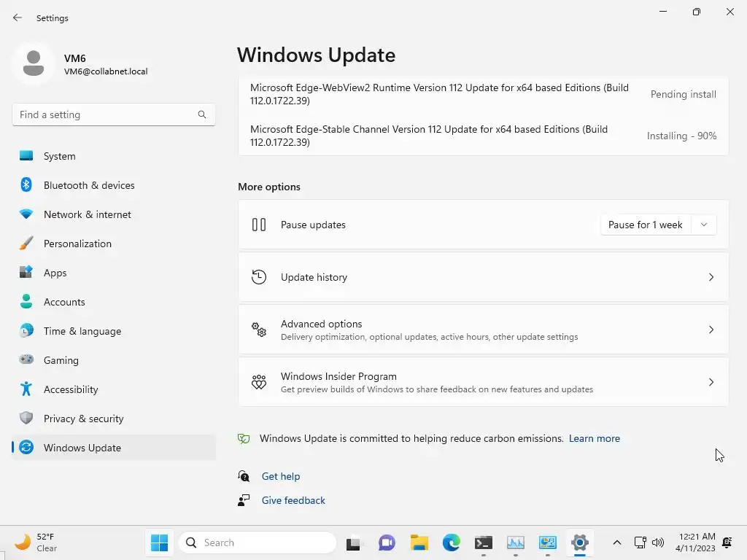Select the Apps icon in sidebar
Viewport: 747px width, 560px height.
pyautogui.click(x=26, y=272)
